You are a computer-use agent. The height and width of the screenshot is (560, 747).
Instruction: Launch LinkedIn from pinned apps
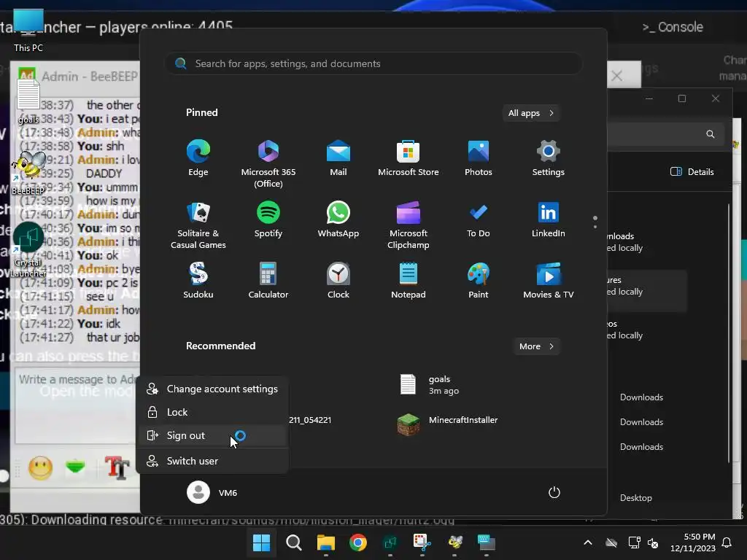549,220
